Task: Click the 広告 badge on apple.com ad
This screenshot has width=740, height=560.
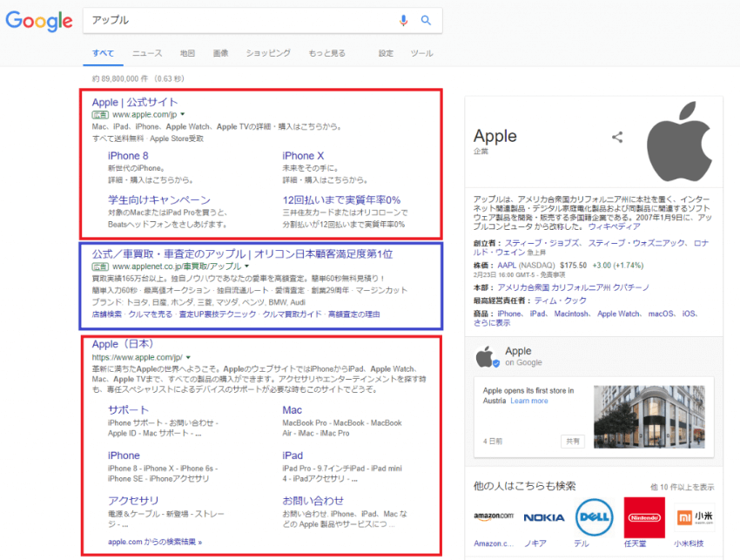Action: [100, 115]
